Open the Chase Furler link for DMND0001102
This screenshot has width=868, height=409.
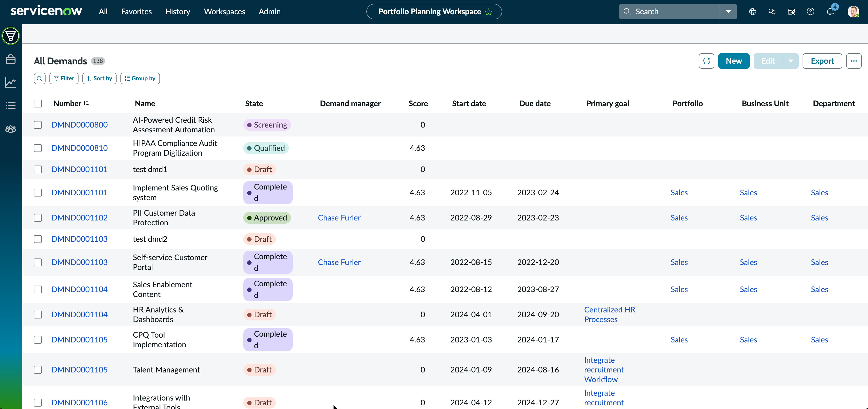point(339,218)
